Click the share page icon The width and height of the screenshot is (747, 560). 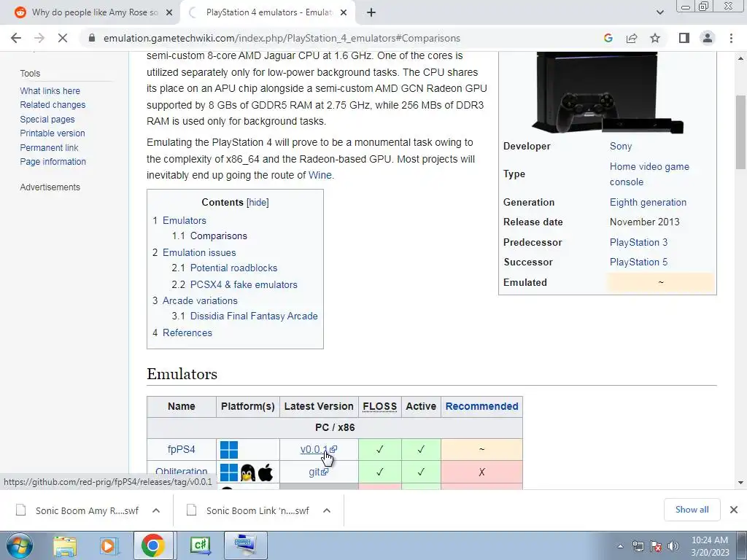632,38
